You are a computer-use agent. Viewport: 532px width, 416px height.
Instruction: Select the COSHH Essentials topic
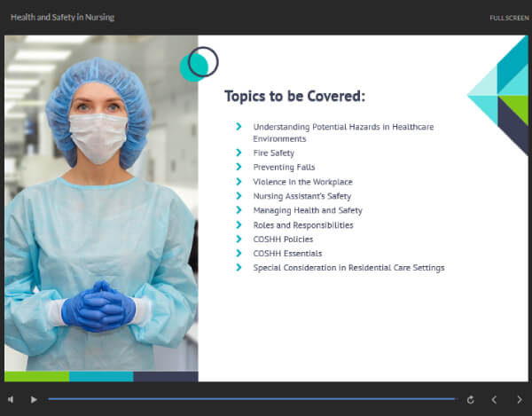(x=287, y=254)
